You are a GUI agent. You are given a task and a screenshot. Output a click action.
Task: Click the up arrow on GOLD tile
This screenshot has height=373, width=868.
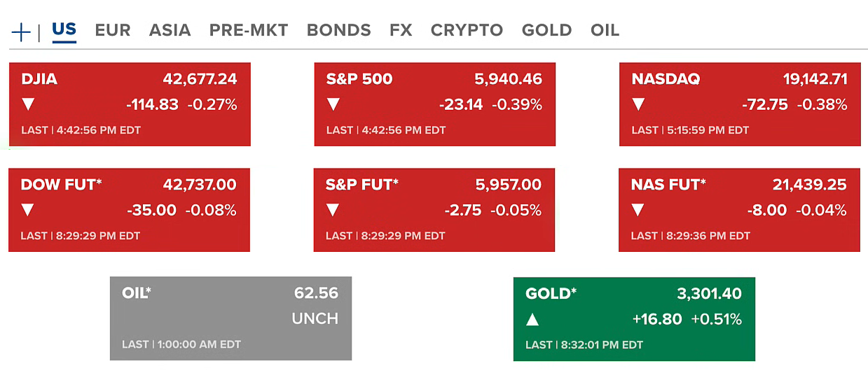click(533, 319)
